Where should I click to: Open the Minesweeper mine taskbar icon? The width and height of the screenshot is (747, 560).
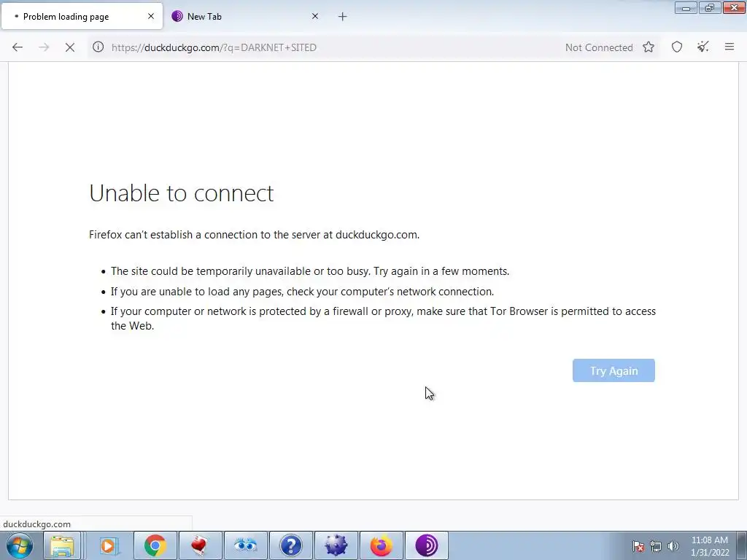[336, 545]
